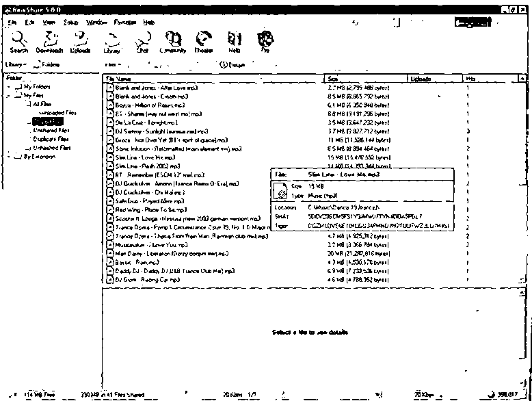Open the Library dropdown in the sub-toolbar

click(16, 64)
